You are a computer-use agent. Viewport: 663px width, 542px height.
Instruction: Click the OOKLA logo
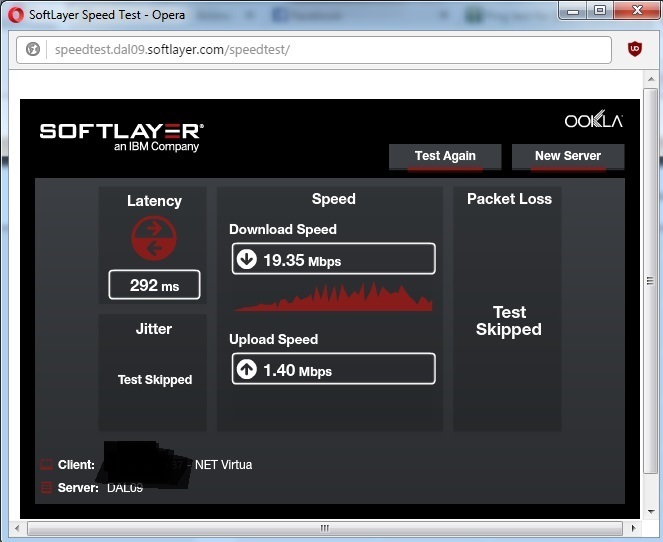[594, 121]
